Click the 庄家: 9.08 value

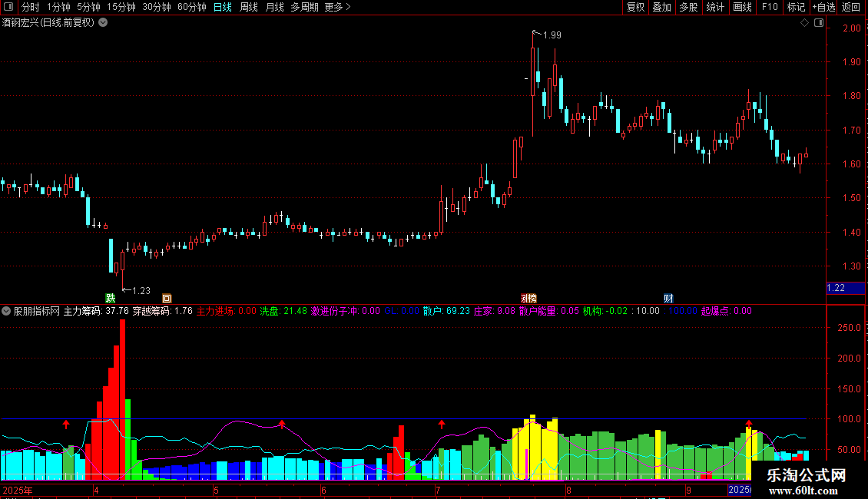point(495,311)
